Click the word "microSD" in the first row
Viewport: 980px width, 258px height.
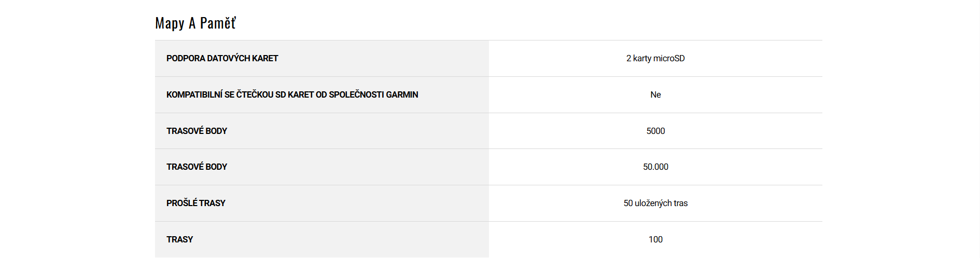pos(669,59)
